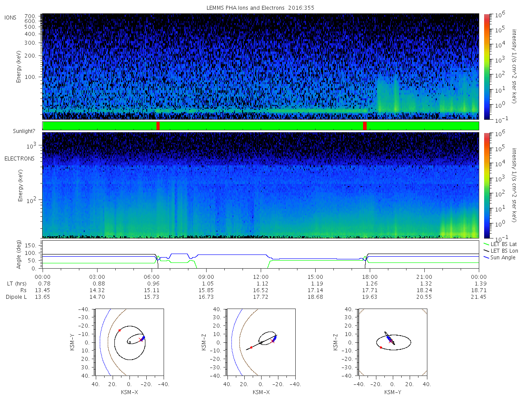This screenshot has height=399, width=532.
Task: Click the IONS panel label
Action: 11,18
